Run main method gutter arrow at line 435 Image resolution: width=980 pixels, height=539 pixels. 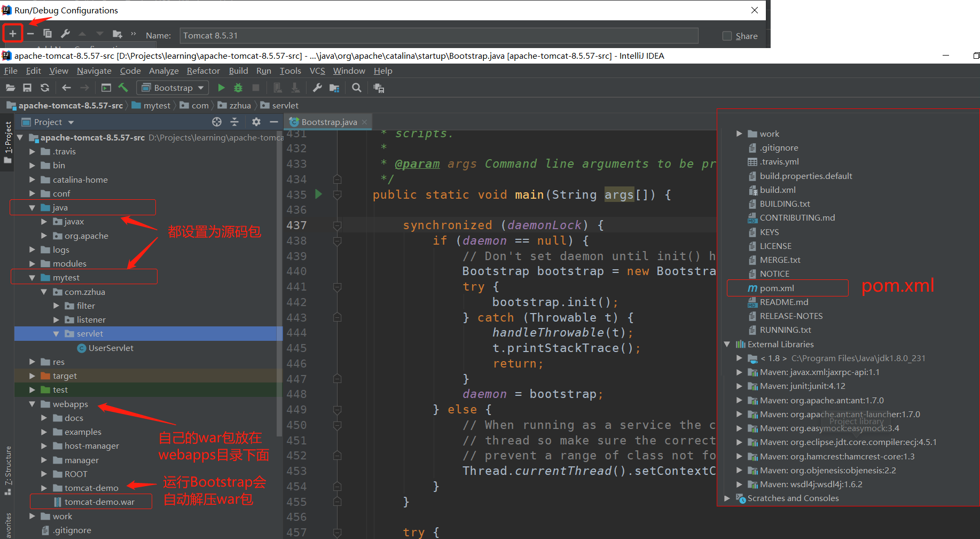319,194
